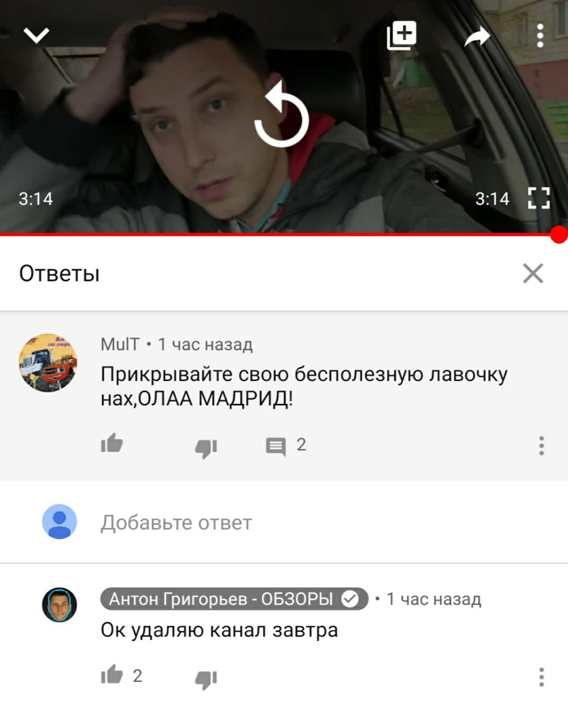Open the video player overflow menu
Image resolution: width=568 pixels, height=728 pixels.
coord(540,36)
